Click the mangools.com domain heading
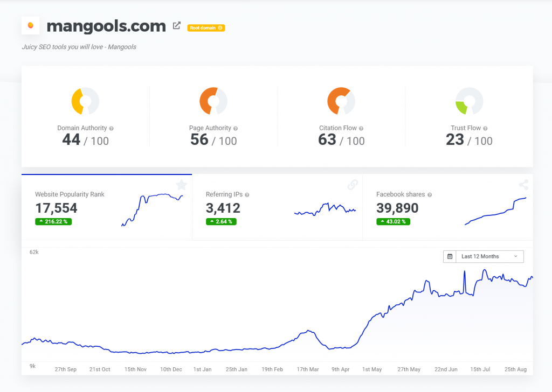The image size is (552, 392). coord(106,26)
